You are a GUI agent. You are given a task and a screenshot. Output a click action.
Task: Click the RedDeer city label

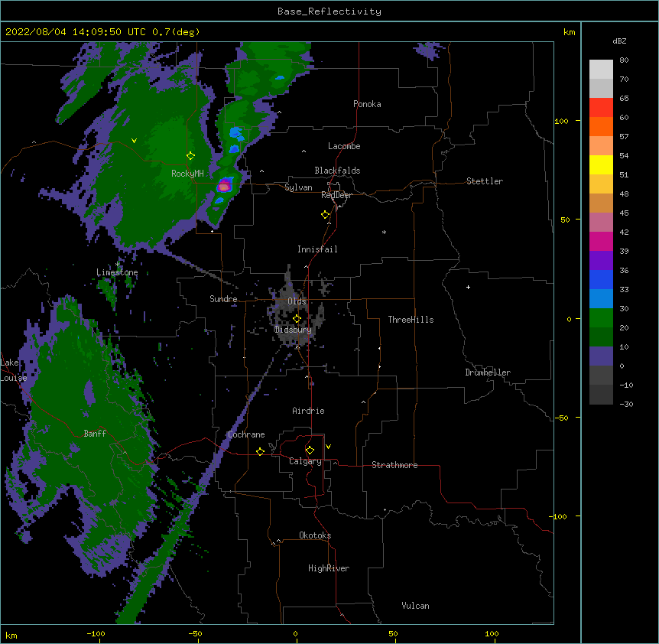[x=336, y=195]
